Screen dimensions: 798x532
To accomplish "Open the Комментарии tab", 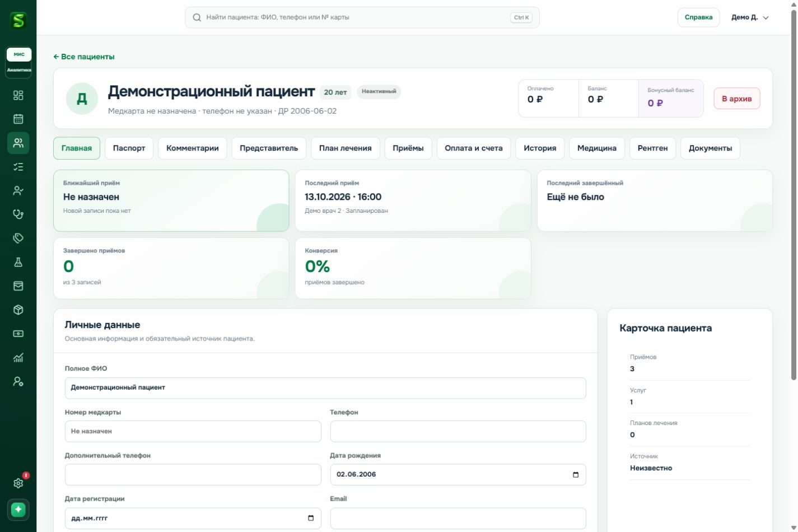I will click(x=192, y=148).
